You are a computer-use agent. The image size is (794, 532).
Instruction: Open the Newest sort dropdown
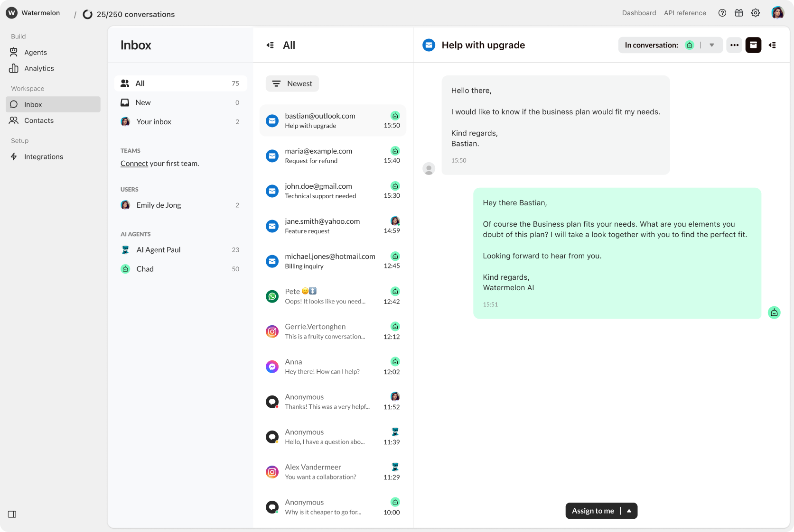(292, 83)
